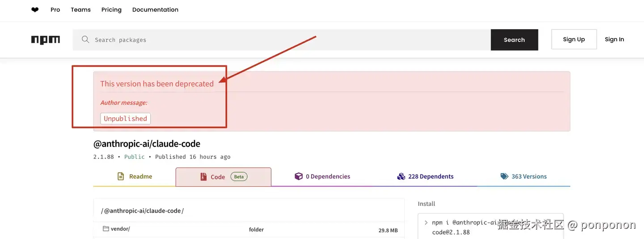The image size is (644, 239).
Task: Open the 363 Versions tab
Action: (524, 176)
